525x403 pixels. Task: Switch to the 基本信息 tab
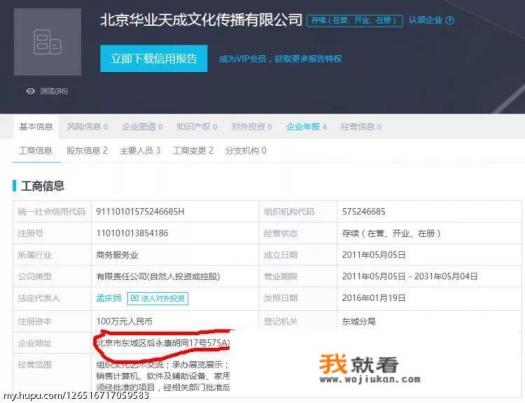[x=36, y=127]
